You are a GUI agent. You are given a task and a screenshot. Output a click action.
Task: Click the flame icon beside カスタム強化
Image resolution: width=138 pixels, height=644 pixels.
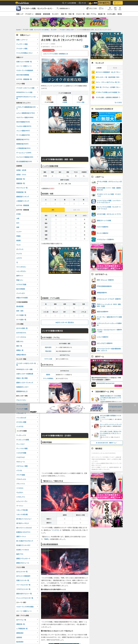coord(93,97)
